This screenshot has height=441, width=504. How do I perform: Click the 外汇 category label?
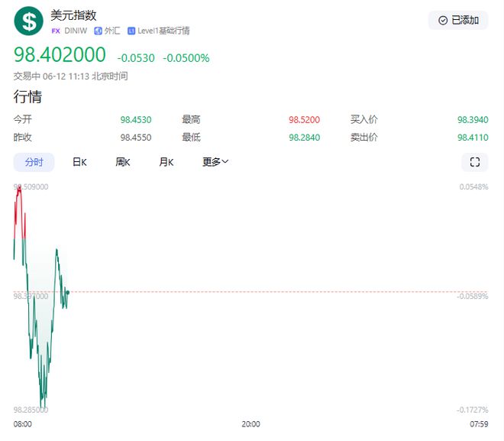click(x=112, y=31)
